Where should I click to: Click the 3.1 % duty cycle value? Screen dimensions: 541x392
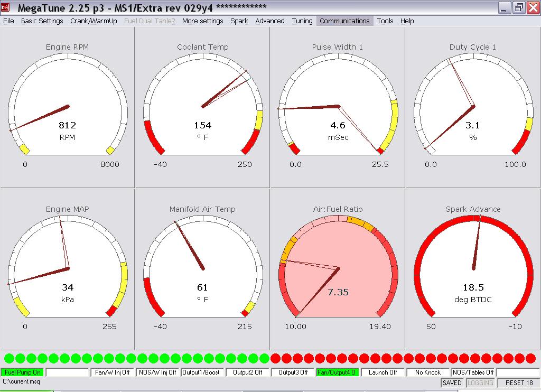click(473, 125)
